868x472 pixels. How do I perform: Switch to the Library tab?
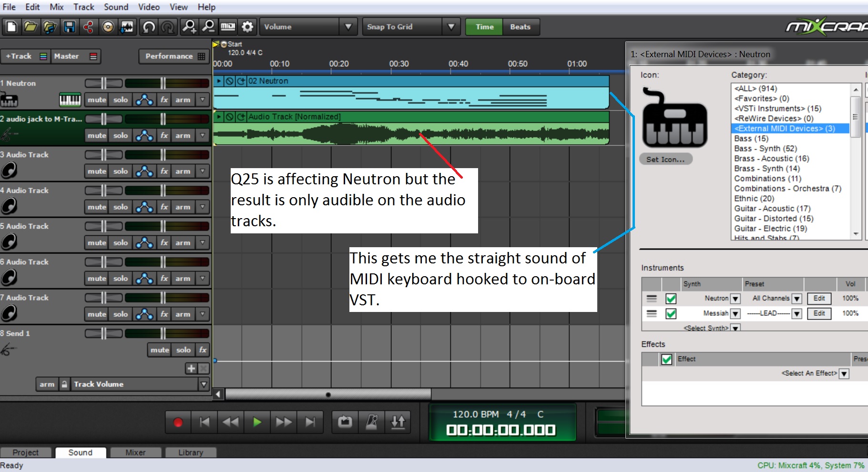point(191,452)
